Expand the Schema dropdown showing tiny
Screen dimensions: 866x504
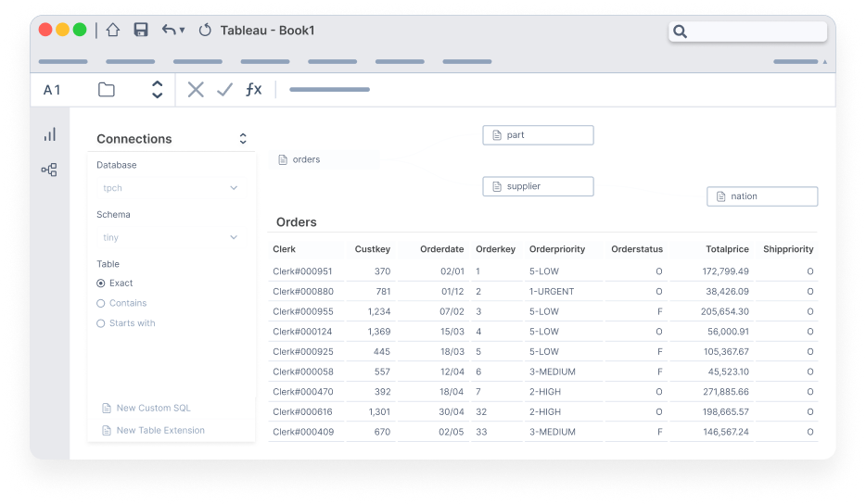(170, 237)
